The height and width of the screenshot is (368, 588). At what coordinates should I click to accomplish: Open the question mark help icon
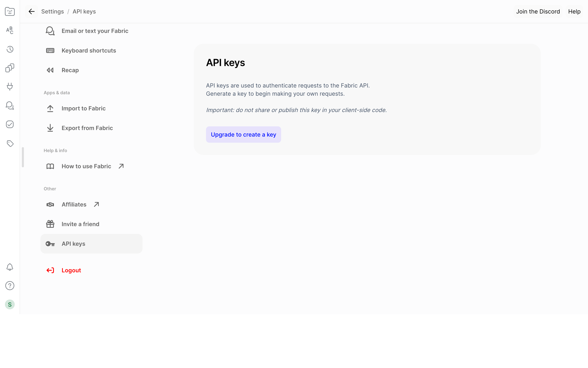click(x=10, y=286)
